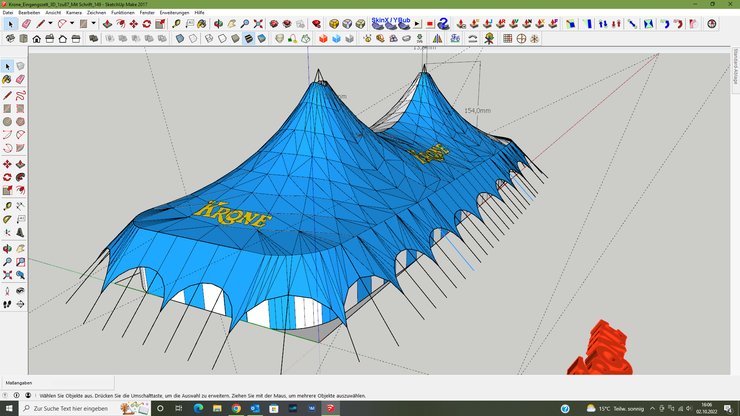Screen dimensions: 740x416
Task: Click Zoom Extents in top toolbar
Action: pyautogui.click(x=258, y=24)
